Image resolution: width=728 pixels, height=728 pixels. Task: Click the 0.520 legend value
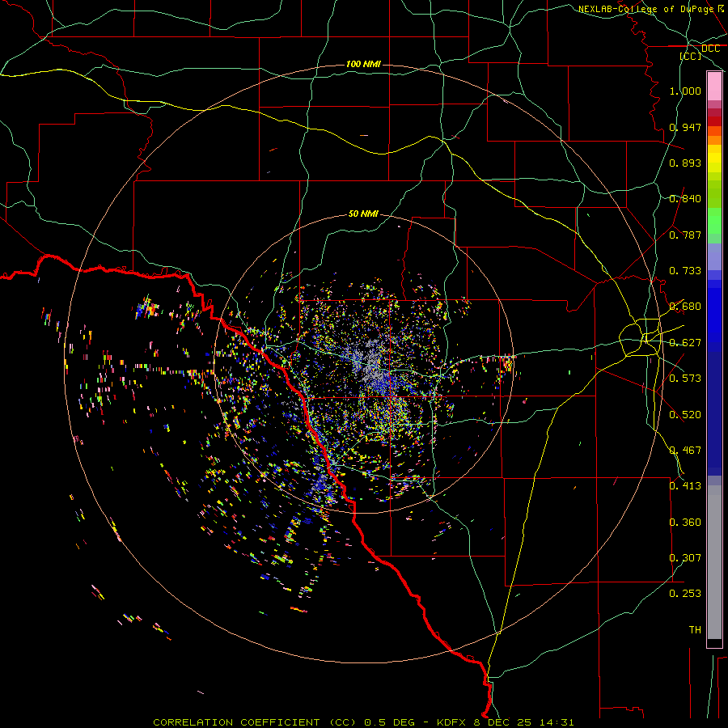click(685, 415)
